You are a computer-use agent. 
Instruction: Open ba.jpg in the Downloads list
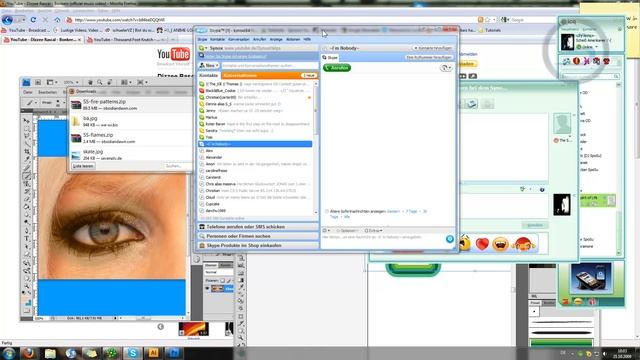click(x=130, y=121)
